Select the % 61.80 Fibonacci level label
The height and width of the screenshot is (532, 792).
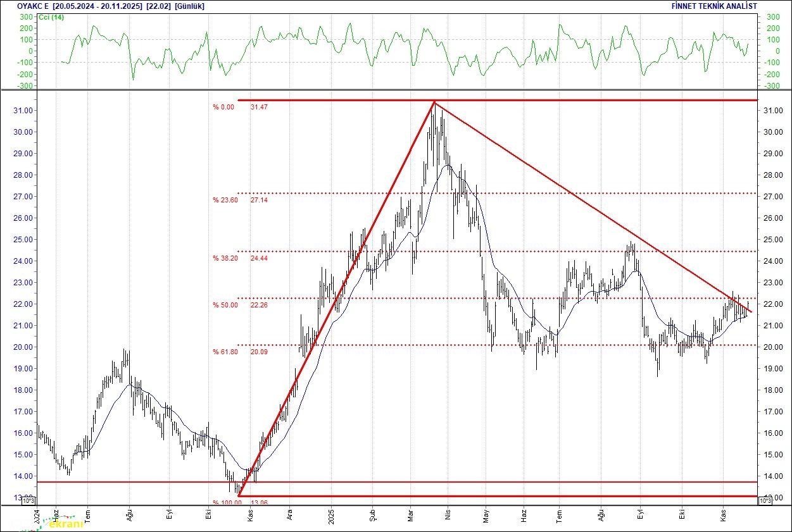(225, 352)
